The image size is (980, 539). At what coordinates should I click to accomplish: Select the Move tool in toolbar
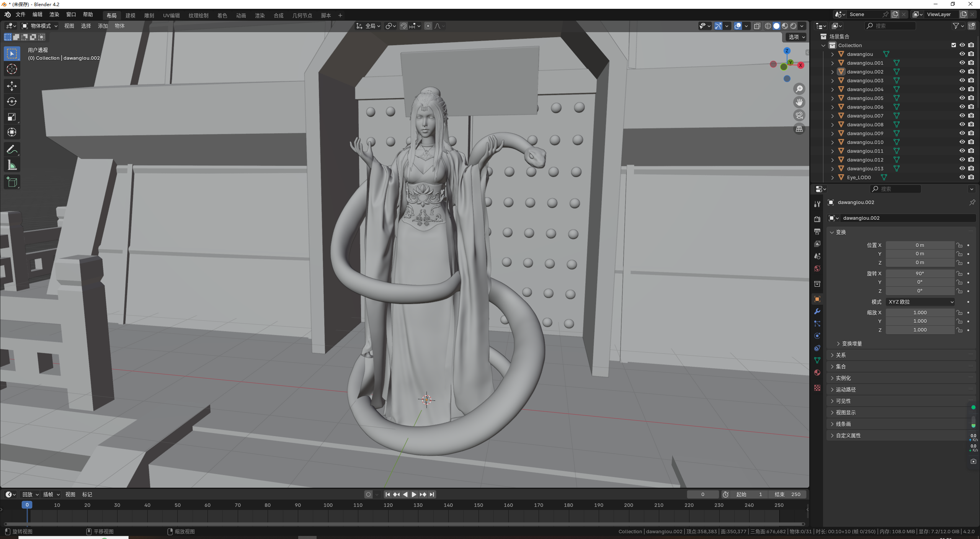pos(12,86)
